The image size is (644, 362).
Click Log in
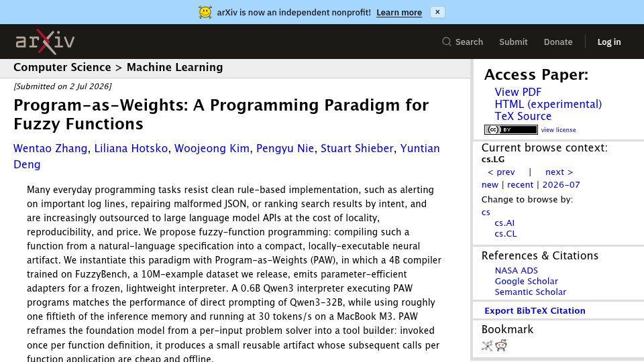(x=608, y=42)
